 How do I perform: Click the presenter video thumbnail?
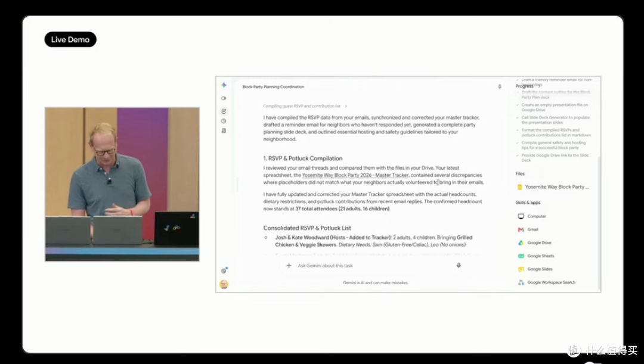(122, 184)
